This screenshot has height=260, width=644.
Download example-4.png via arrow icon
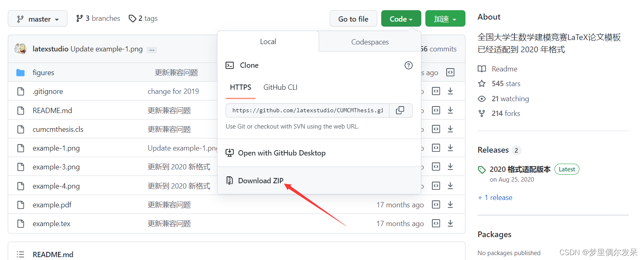point(450,186)
